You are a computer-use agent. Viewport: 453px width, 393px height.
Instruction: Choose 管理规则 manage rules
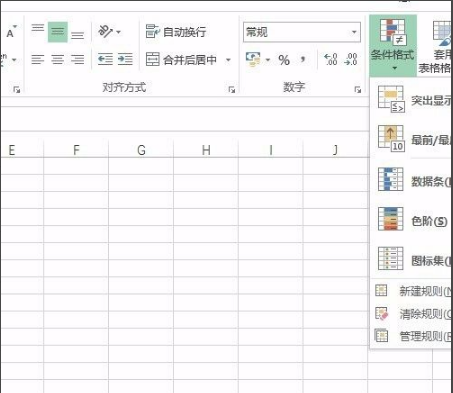pyautogui.click(x=411, y=336)
